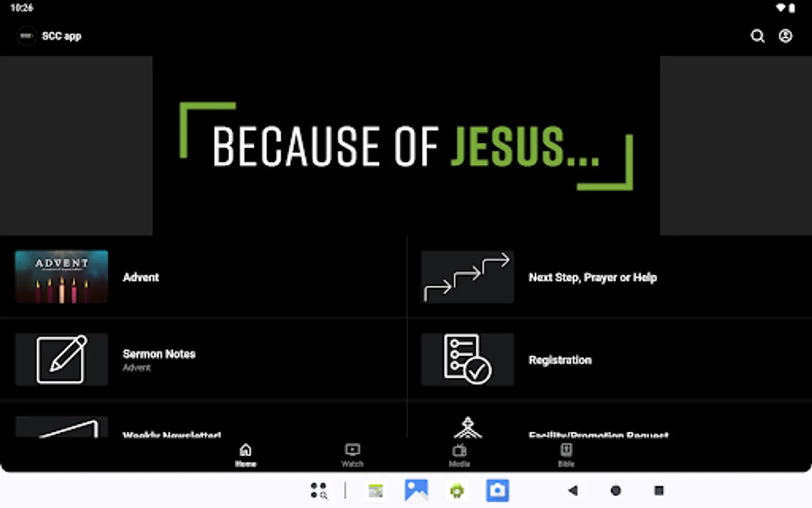Tap the Recents square navigation button
The image size is (812, 508).
click(x=658, y=491)
